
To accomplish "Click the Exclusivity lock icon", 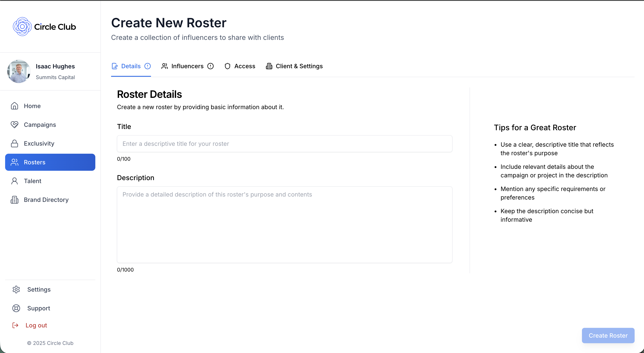I will coord(15,143).
